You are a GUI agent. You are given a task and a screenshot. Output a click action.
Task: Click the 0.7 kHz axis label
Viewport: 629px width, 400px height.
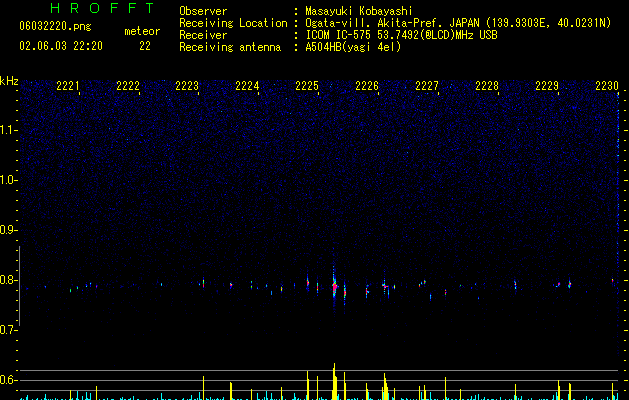click(x=9, y=330)
